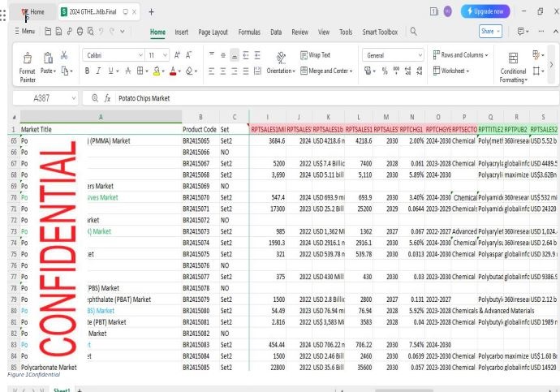This screenshot has width=560, height=392.
Task: Click Merge and Center
Action: point(326,71)
